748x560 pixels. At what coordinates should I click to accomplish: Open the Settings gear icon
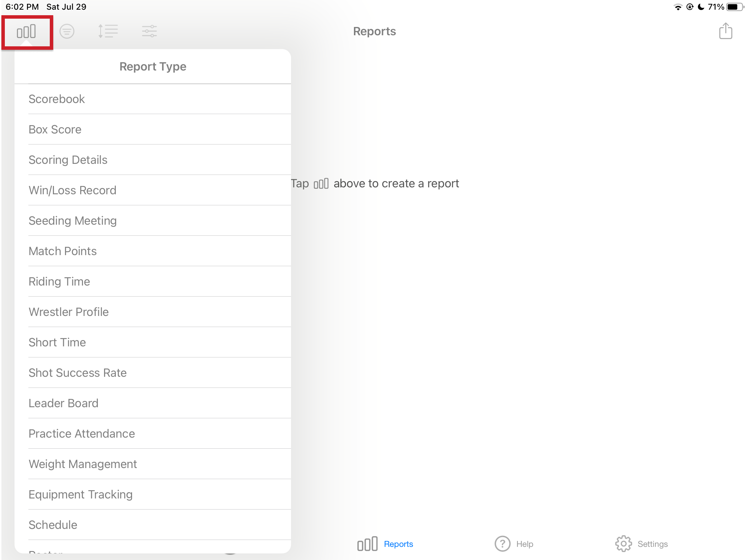tap(623, 544)
